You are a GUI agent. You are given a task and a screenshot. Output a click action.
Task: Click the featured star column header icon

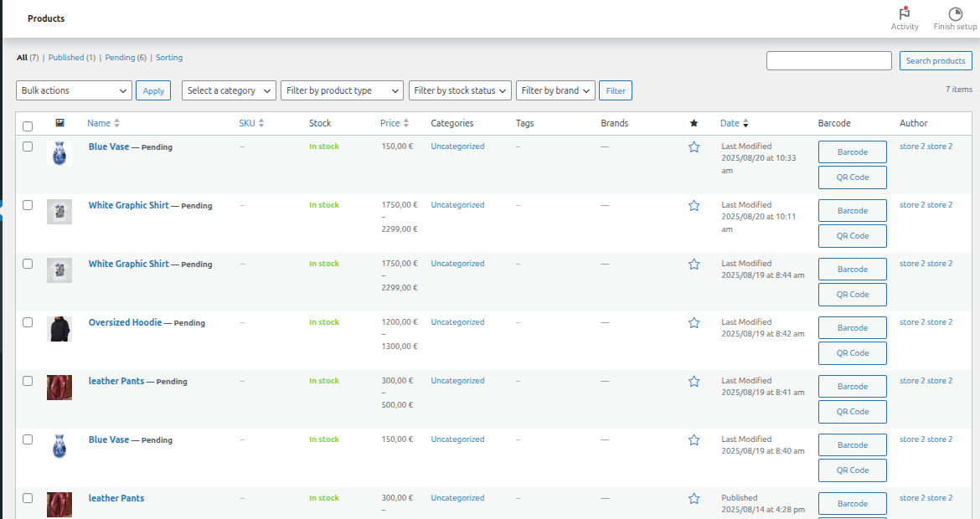click(694, 122)
